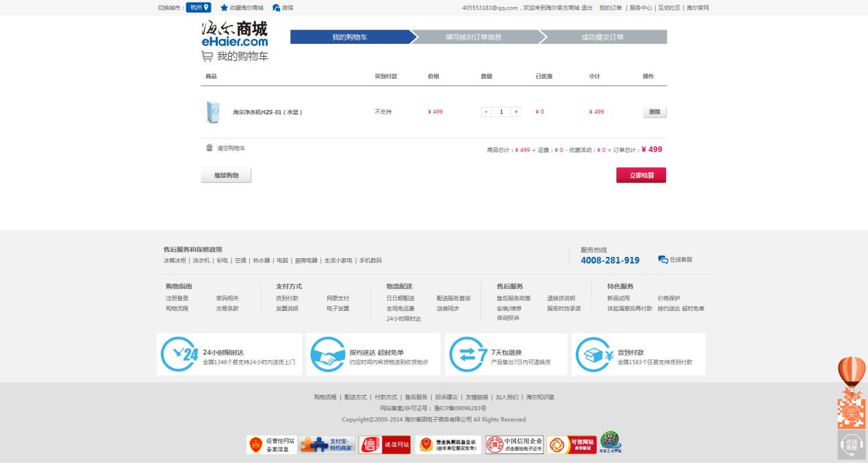
Task: Open 服务中心 in top bar
Action: (x=641, y=8)
